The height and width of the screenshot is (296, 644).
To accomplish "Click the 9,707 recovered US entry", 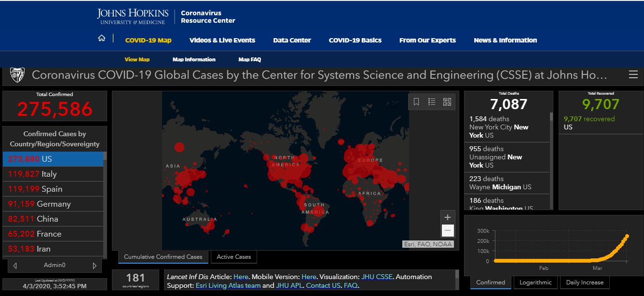I will (601, 123).
